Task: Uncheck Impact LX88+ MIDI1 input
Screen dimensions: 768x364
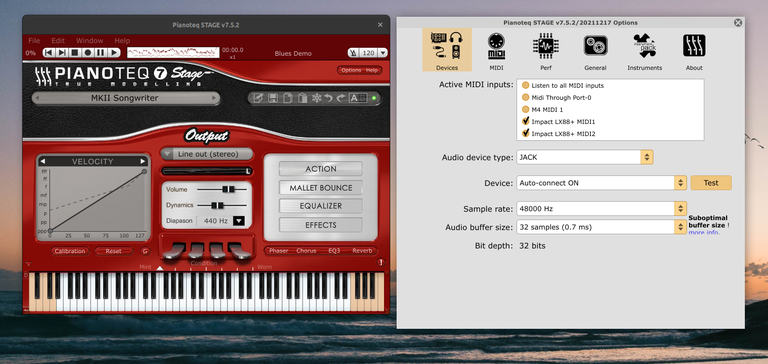Action: (x=526, y=121)
